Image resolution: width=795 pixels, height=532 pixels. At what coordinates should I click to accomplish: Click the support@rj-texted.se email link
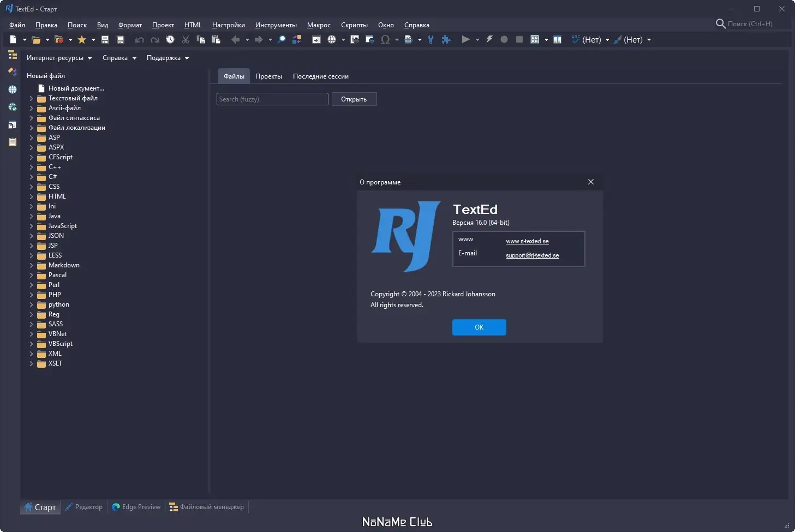click(533, 255)
